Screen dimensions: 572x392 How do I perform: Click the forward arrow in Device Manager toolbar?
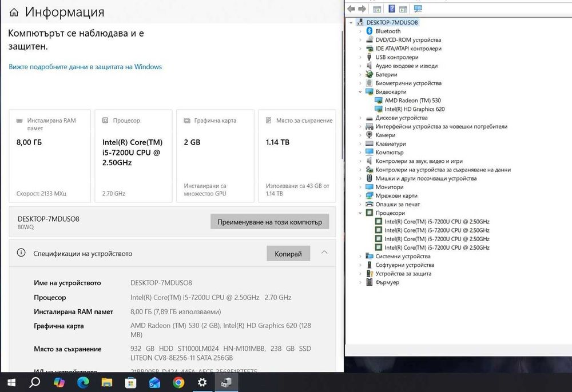[362, 9]
